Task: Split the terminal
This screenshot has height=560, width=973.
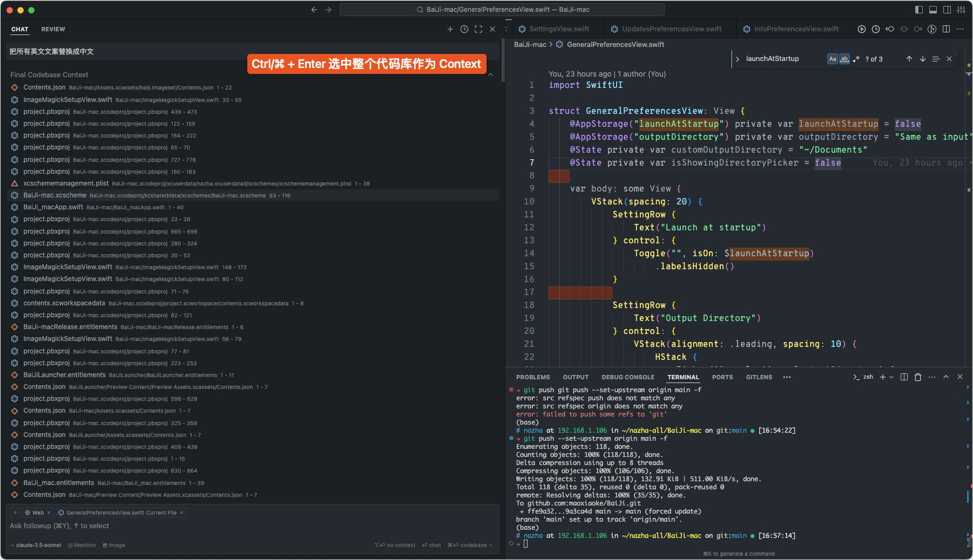Action: pyautogui.click(x=904, y=377)
